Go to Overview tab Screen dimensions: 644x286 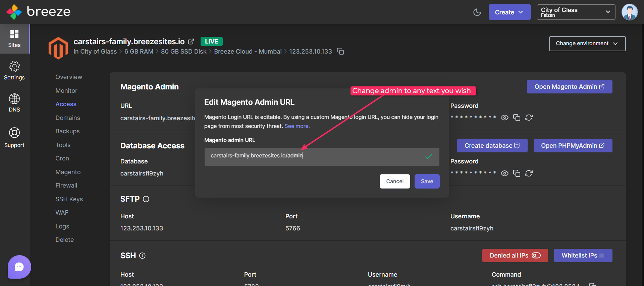tap(69, 77)
